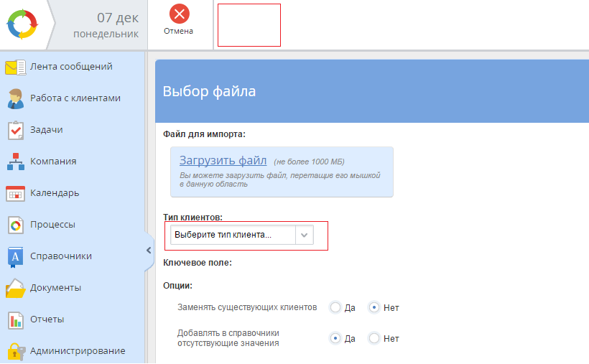Open the Календарь calendar icon
Screen dimensions: 589x364
15,193
